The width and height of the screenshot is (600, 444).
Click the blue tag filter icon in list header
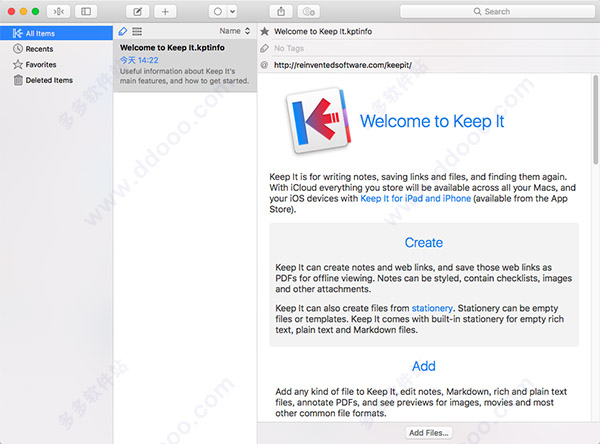[x=123, y=31]
